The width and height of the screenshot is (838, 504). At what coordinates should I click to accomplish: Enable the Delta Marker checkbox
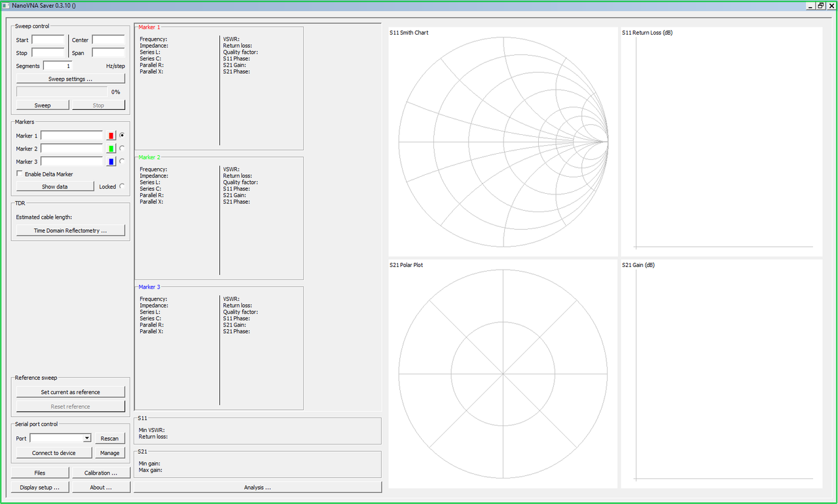(x=45, y=174)
